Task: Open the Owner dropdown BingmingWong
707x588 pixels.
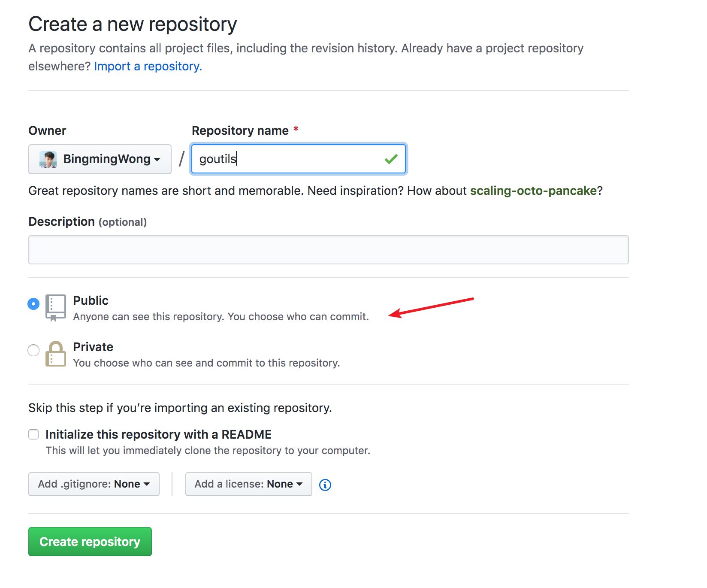Action: coord(100,159)
